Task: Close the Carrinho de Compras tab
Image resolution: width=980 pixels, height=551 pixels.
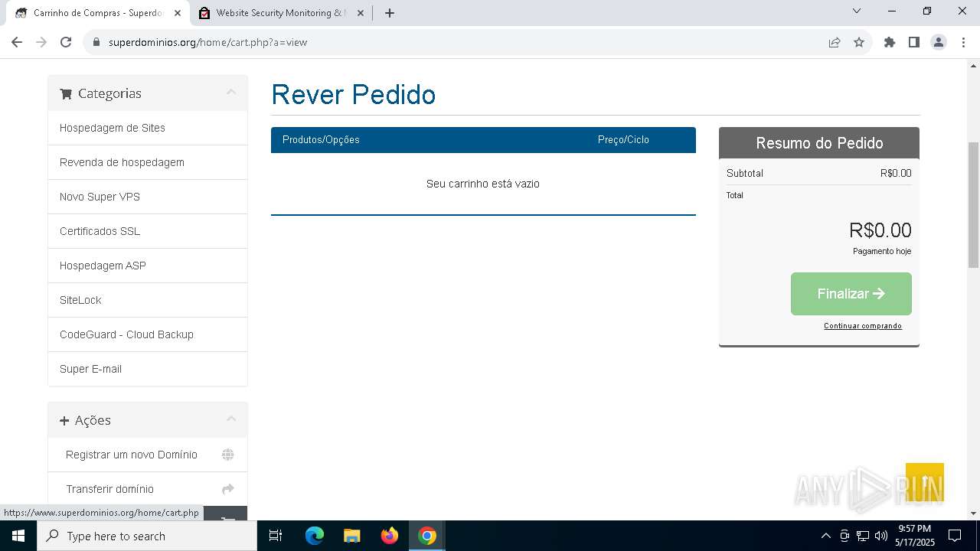Action: [x=178, y=13]
